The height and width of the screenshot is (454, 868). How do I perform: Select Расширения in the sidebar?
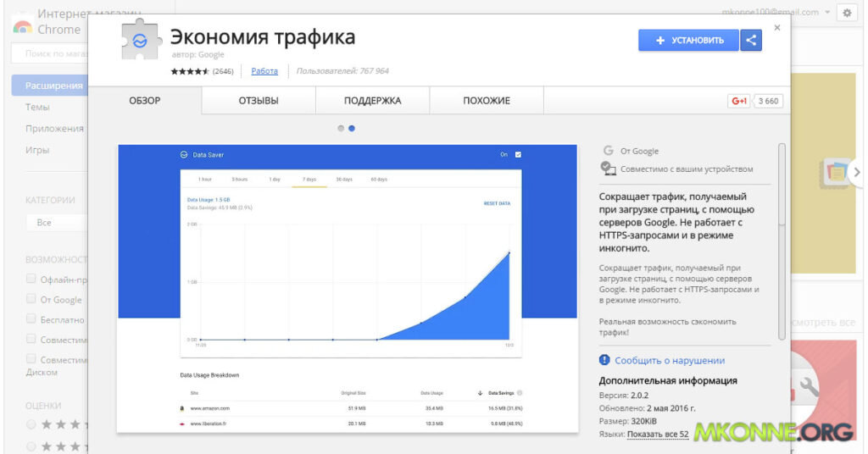(x=50, y=86)
